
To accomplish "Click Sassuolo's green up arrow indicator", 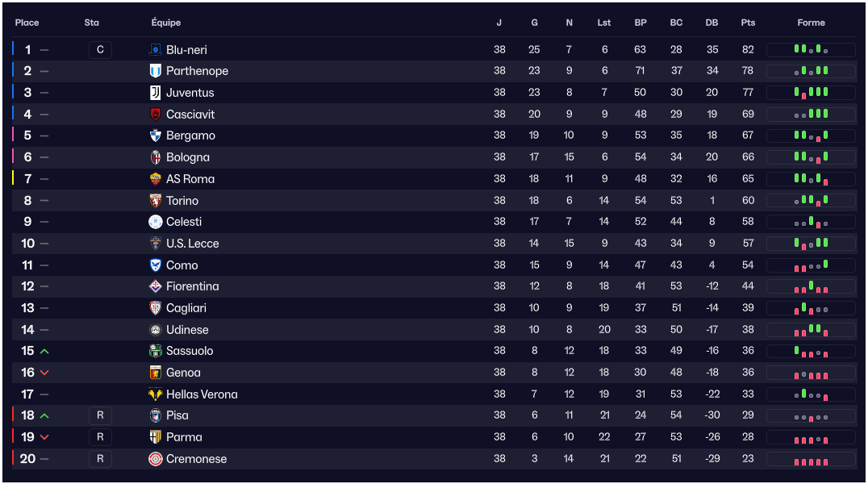I will 44,352.
